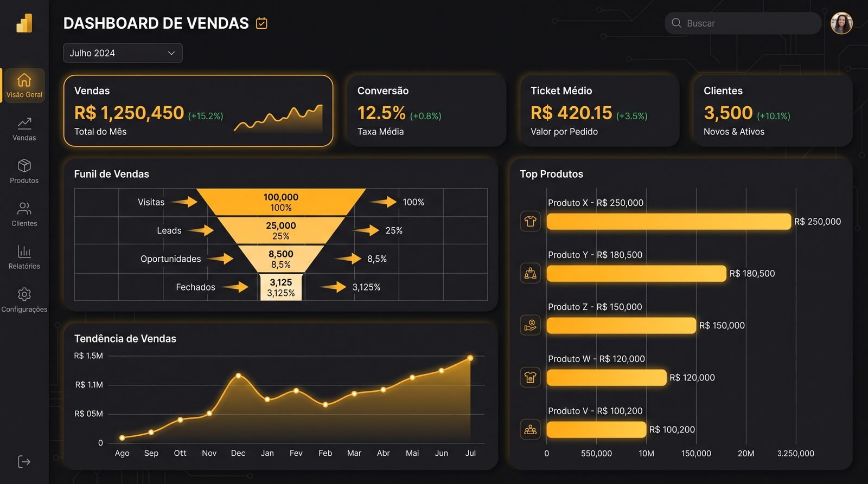Click the Produto W R$ 120,000 bar
The width and height of the screenshot is (868, 484).
pos(607,377)
